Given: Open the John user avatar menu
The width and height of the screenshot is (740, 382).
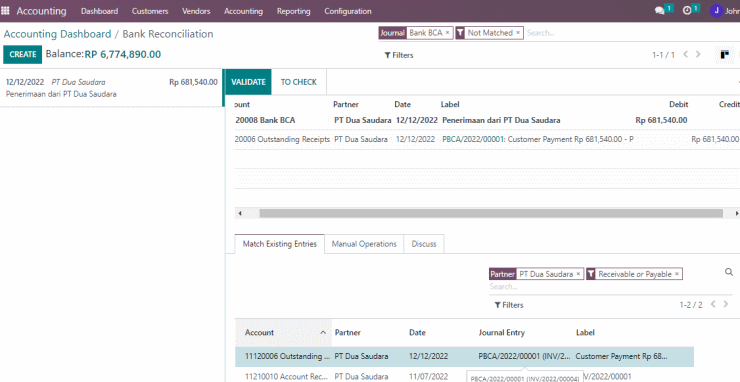Looking at the screenshot, I should click(x=716, y=11).
